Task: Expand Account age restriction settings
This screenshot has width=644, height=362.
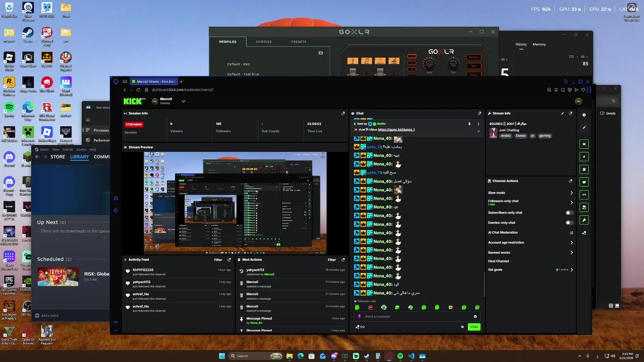Action: coord(572,242)
